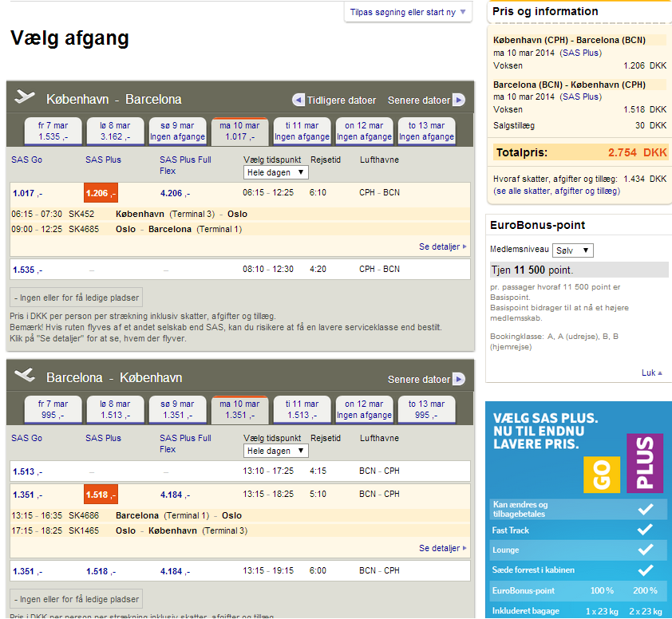Open 'Se detaljer' for the outbound flight

click(x=442, y=247)
